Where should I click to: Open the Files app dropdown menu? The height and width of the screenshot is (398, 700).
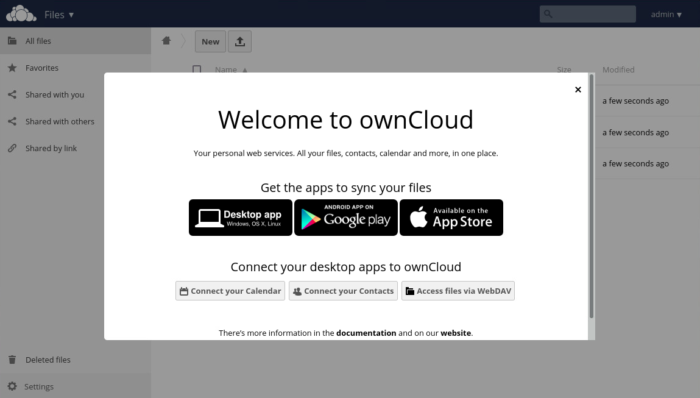coord(59,15)
